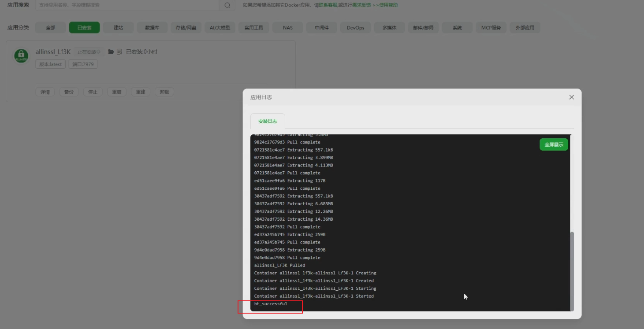Select the 外部应用 category tab
Viewport: 644px width, 329px height.
[525, 27]
